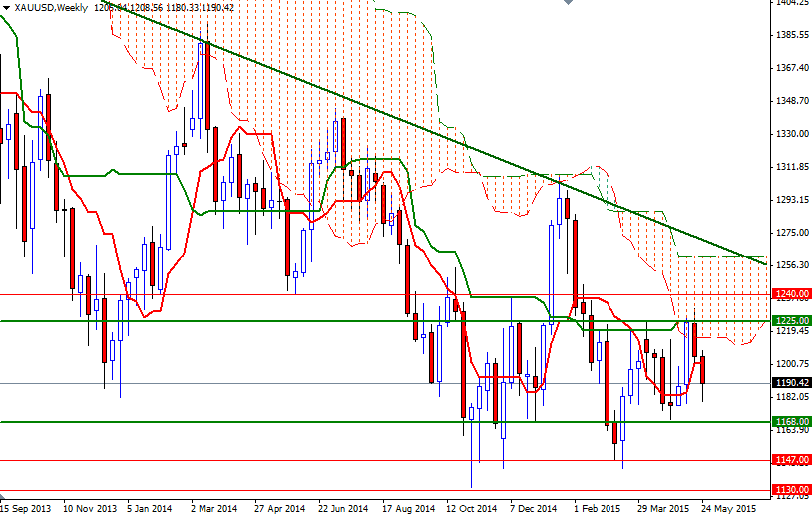Click the 1367.40 value on price axis
812x515 pixels.
coord(792,67)
